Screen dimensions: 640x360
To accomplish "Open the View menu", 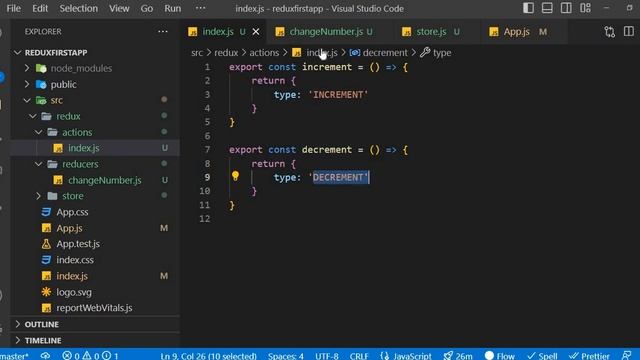I will point(119,8).
